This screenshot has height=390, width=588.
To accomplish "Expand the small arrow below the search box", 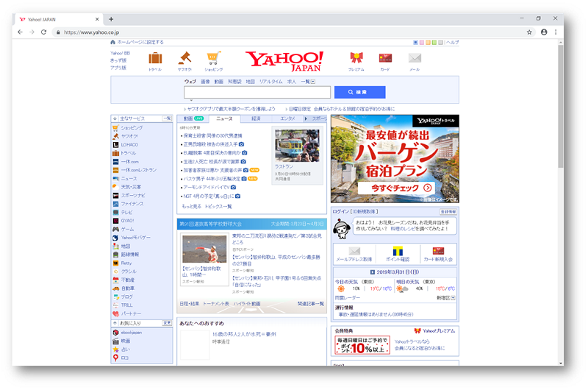I will click(x=191, y=100).
